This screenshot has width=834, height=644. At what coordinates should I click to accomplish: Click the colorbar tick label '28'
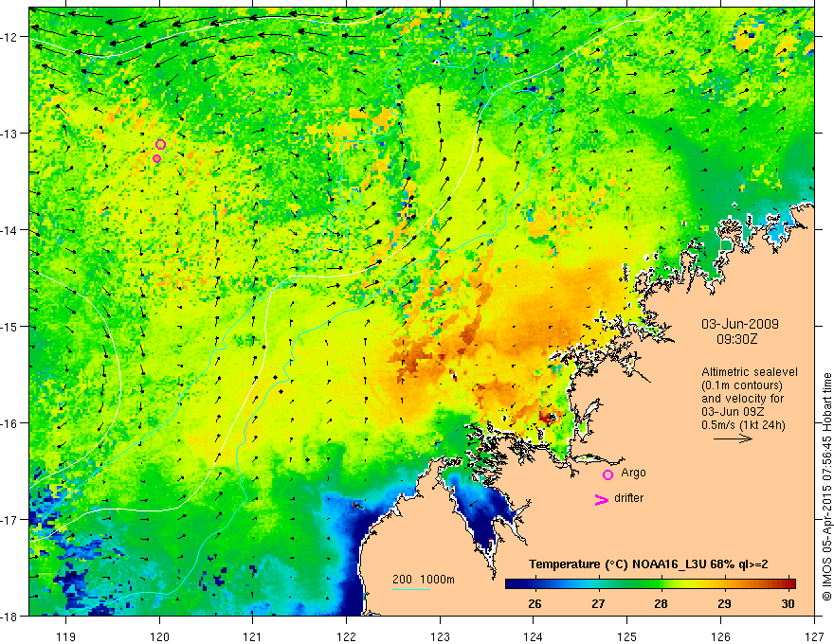tap(662, 603)
